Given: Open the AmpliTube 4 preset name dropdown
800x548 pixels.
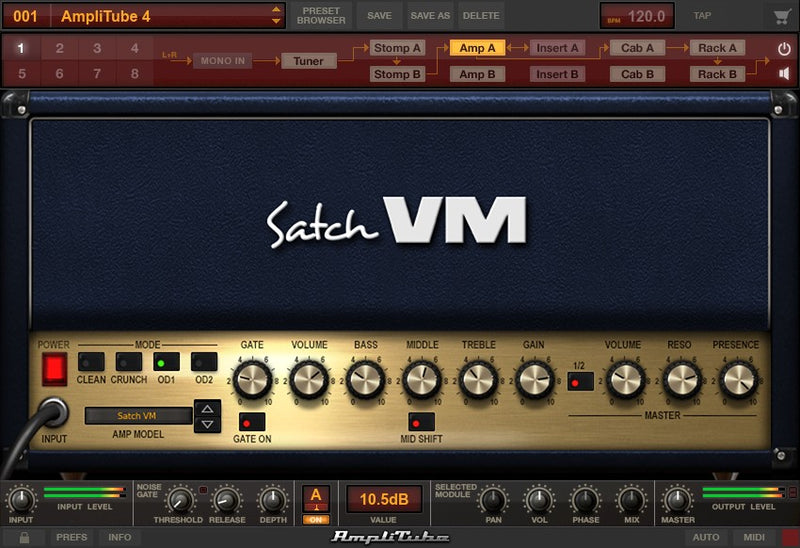Looking at the screenshot, I should coord(277,16).
